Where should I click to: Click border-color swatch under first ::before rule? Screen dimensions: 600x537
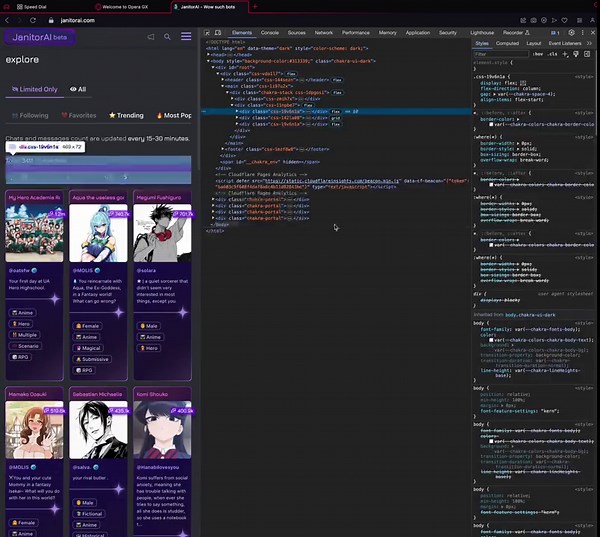(x=491, y=124)
